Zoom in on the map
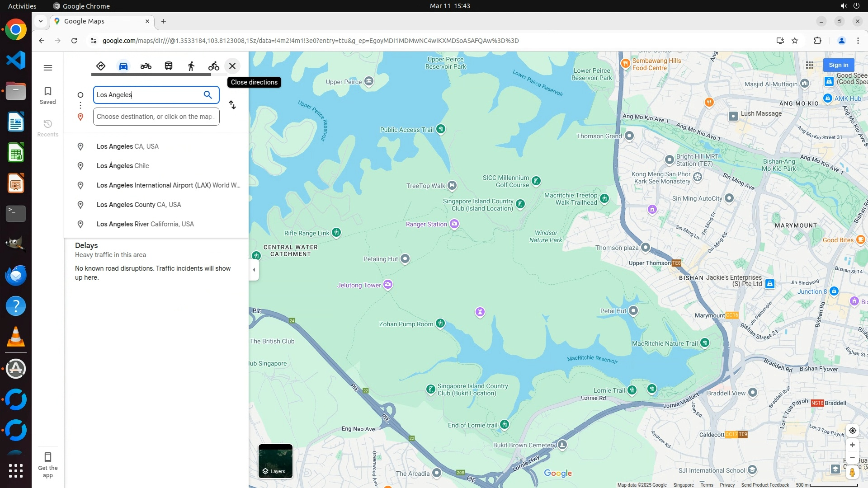This screenshot has width=868, height=488. point(852,445)
